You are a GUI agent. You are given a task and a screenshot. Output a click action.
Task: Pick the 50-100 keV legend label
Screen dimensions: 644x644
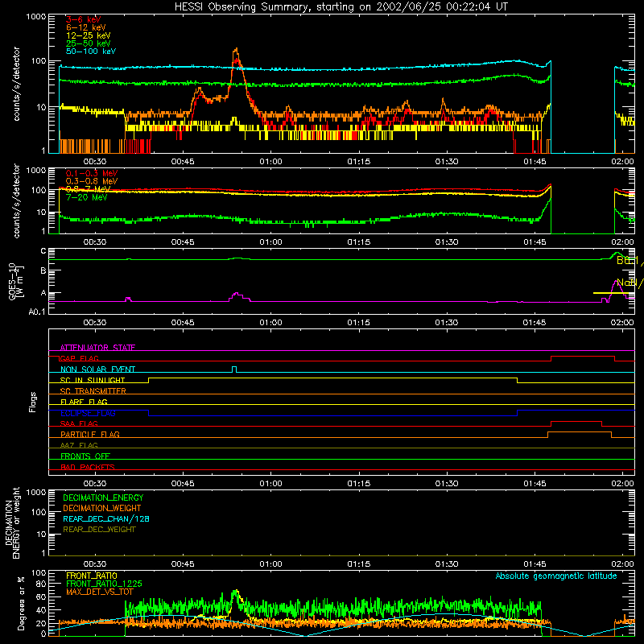click(91, 52)
